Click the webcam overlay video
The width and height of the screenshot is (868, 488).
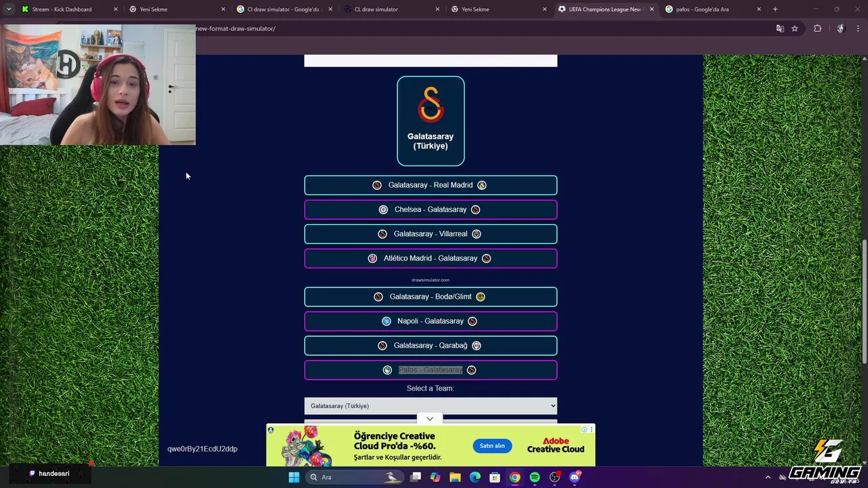pyautogui.click(x=98, y=85)
